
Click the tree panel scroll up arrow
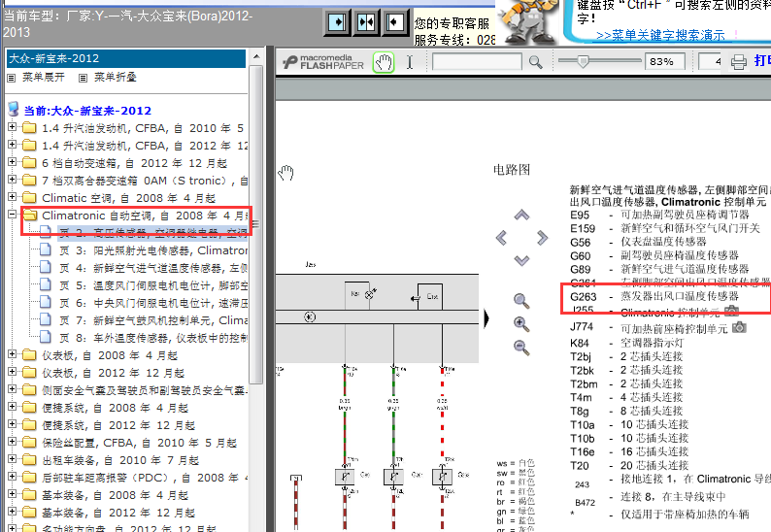click(x=256, y=57)
